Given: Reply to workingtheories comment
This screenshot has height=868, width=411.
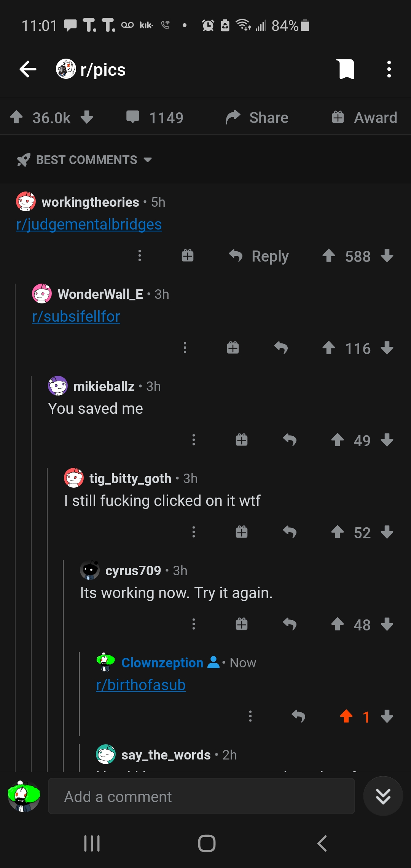Looking at the screenshot, I should 259,256.
